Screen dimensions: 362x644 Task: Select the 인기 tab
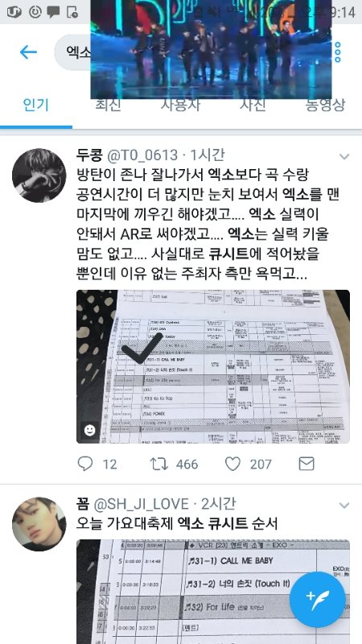coord(36,105)
